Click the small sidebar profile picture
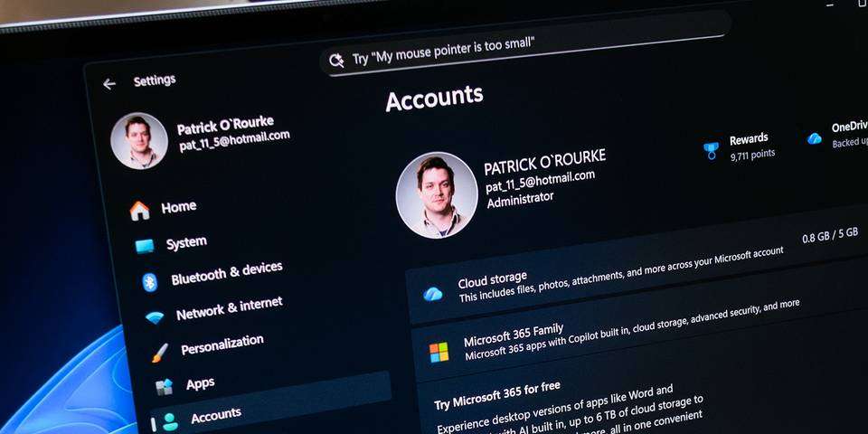 (139, 141)
